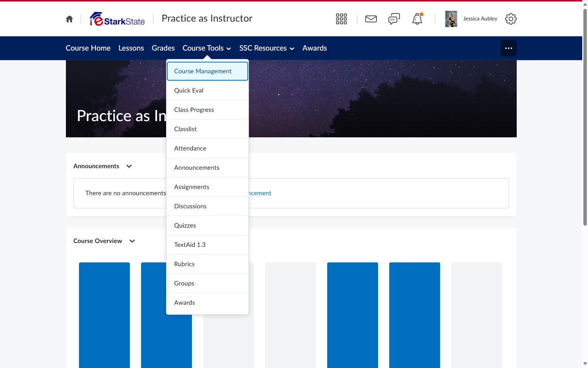Select Quick Eval from the menu

point(207,91)
